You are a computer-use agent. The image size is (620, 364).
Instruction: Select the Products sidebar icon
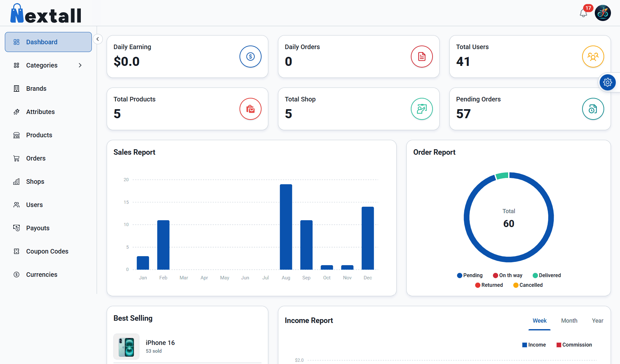[16, 135]
